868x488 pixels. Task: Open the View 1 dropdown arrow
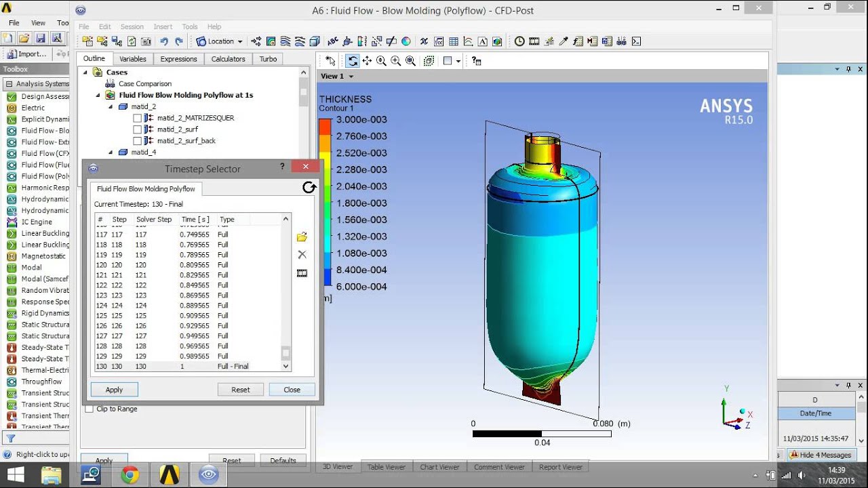[x=351, y=77]
